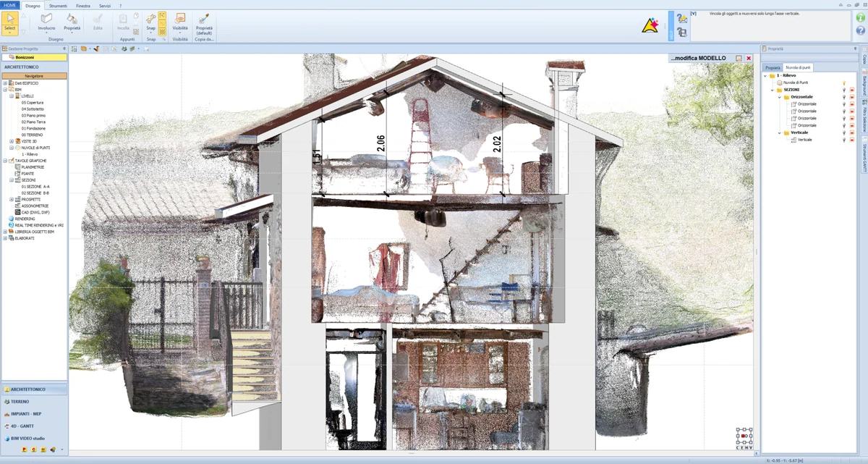Switch to Finestra ribbon tab
868x464 pixels.
[83, 6]
